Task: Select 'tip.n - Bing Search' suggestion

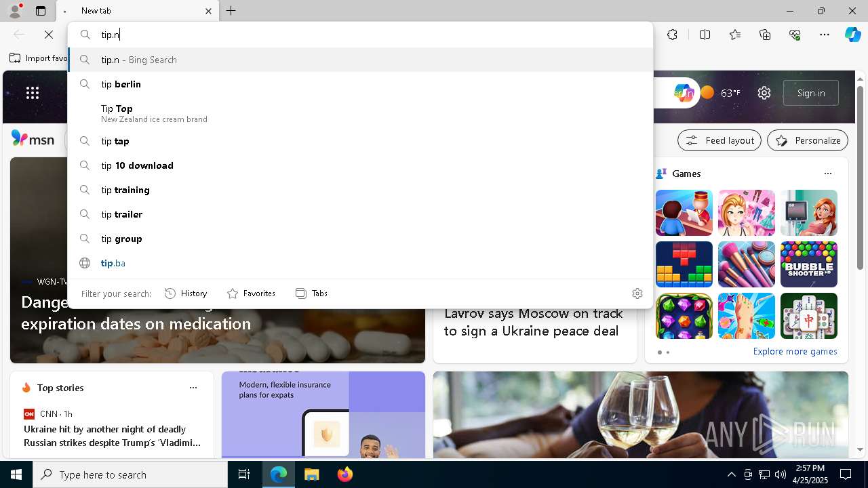Action: (360, 60)
